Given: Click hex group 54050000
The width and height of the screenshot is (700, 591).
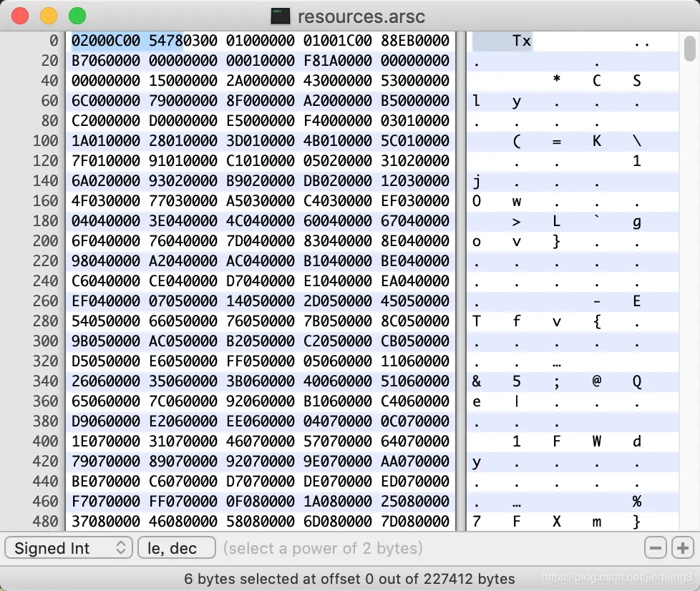Looking at the screenshot, I should pos(106,321).
